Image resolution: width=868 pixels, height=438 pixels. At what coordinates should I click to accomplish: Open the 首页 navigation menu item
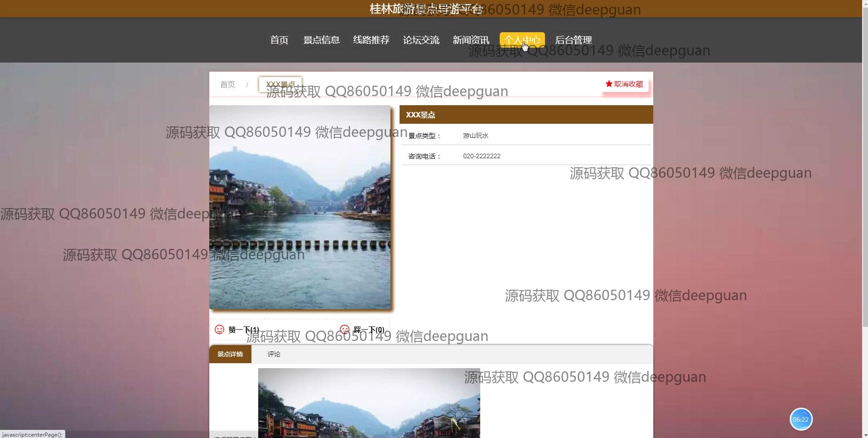279,40
